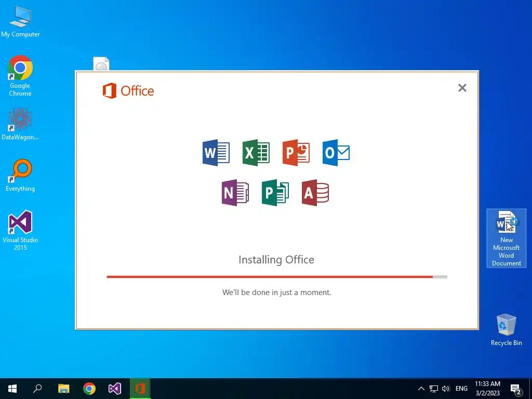Open the taskbar search magnifier
The height and width of the screenshot is (399, 532).
point(37,389)
